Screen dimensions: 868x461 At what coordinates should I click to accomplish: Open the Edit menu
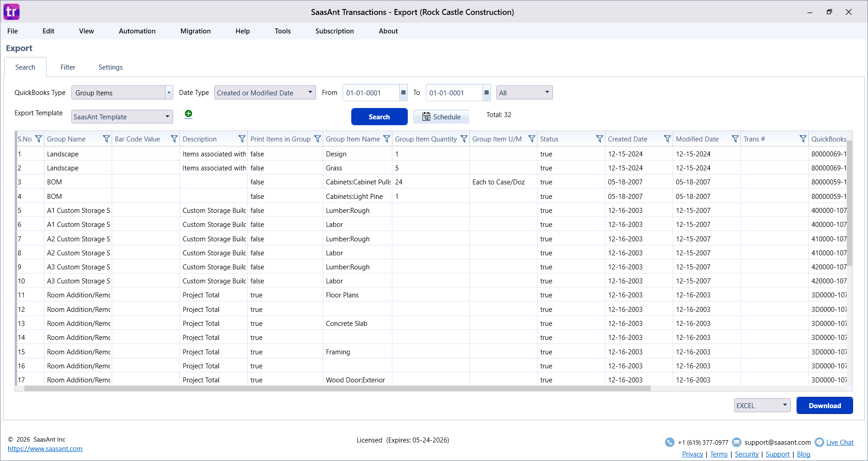click(x=48, y=31)
